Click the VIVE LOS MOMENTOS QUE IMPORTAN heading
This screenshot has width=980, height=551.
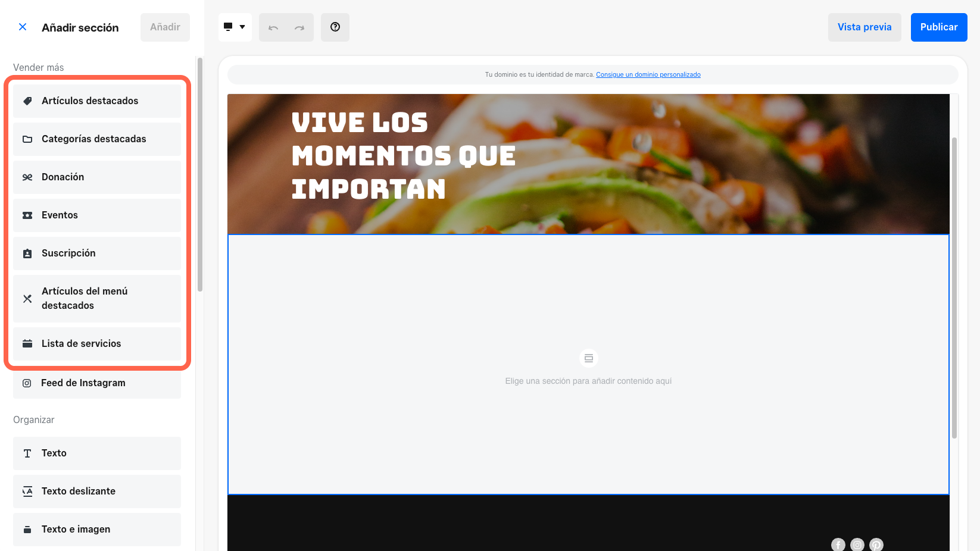tap(404, 156)
